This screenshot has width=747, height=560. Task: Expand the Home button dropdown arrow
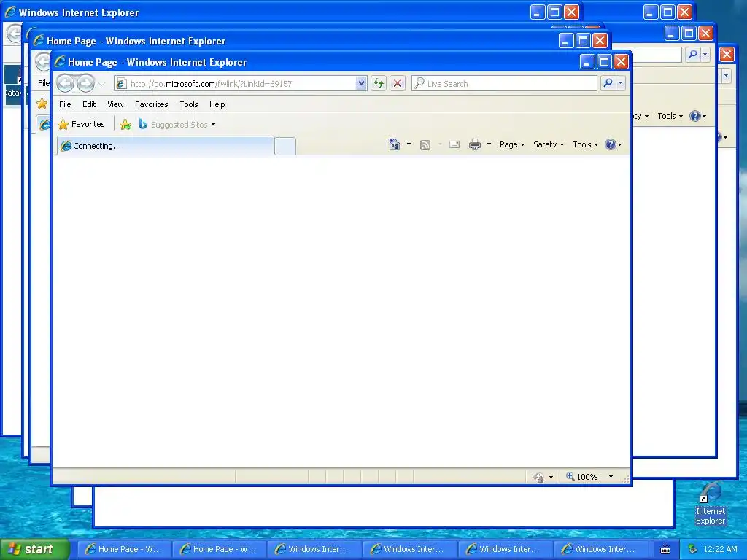(x=409, y=144)
